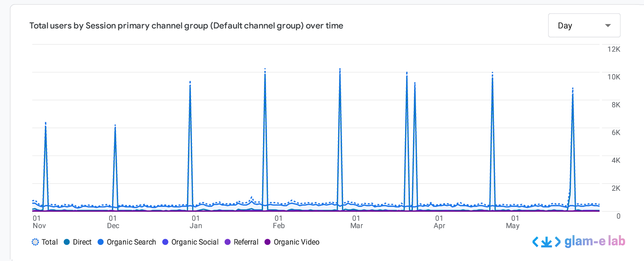Click the Referral purple legend dot

[228, 242]
